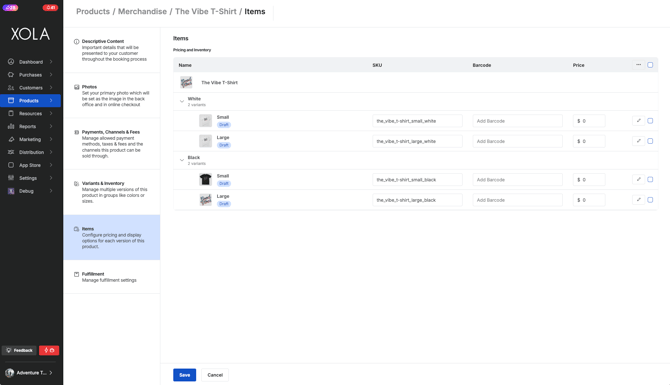Click the blue Save button

tap(185, 375)
